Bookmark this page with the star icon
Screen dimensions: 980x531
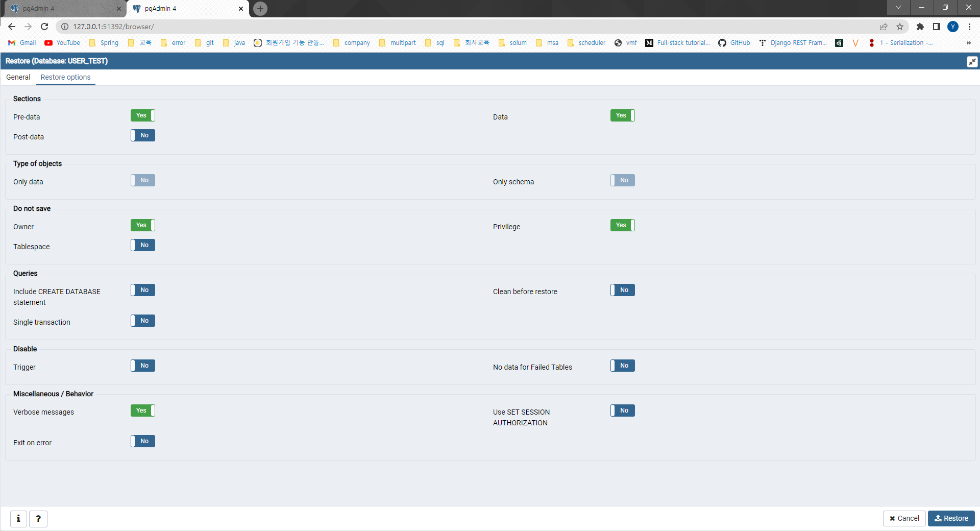(900, 27)
